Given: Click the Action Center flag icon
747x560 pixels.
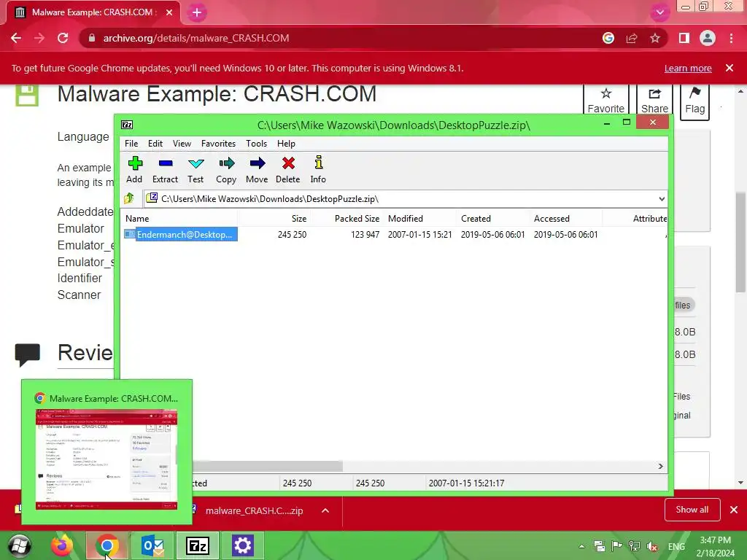Looking at the screenshot, I should 617,546.
